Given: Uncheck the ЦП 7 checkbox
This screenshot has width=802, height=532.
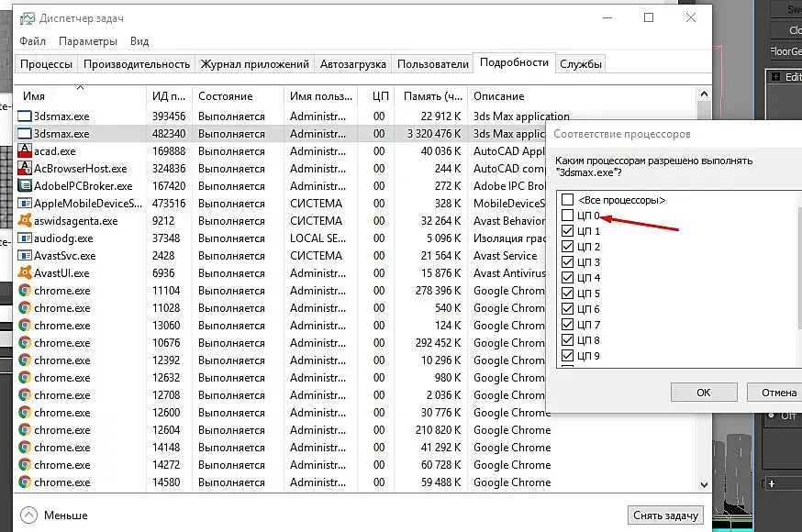Looking at the screenshot, I should (567, 324).
